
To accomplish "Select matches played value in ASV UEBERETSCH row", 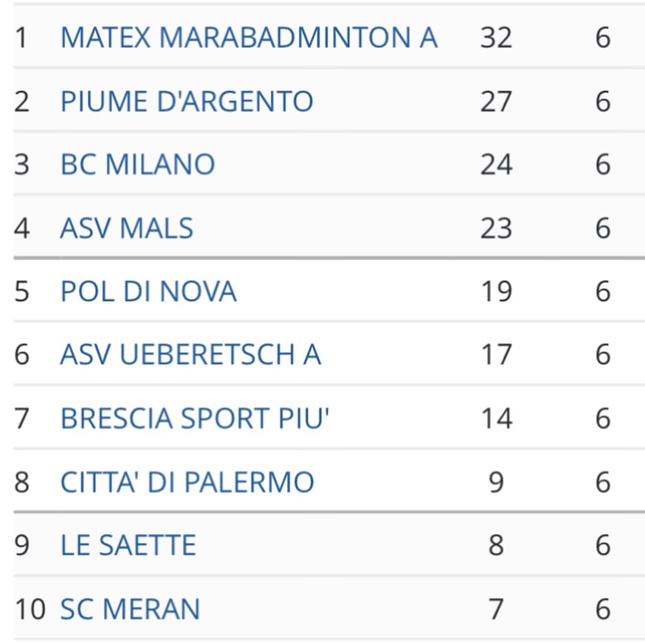I will point(603,355).
